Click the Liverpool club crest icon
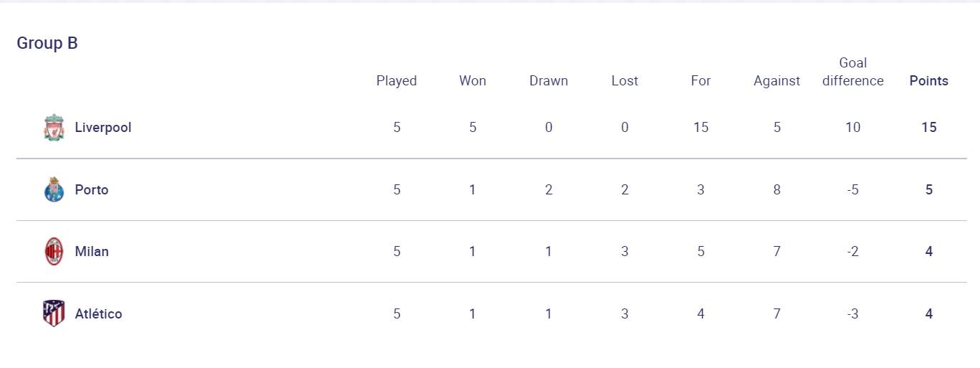 tap(54, 128)
